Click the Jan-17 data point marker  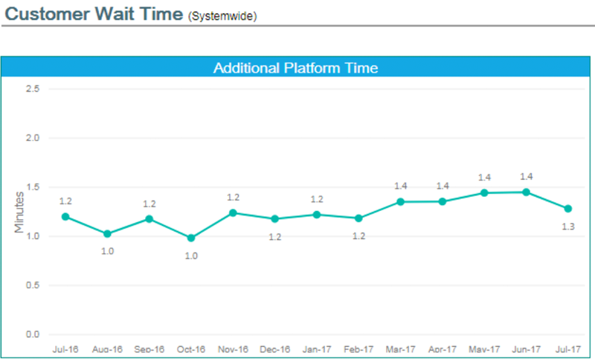[x=317, y=215]
